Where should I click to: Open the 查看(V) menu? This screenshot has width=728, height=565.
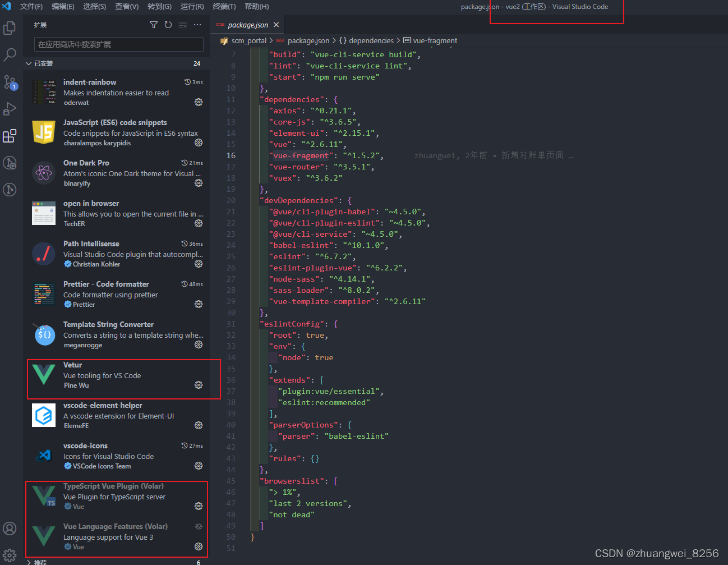click(x=127, y=7)
